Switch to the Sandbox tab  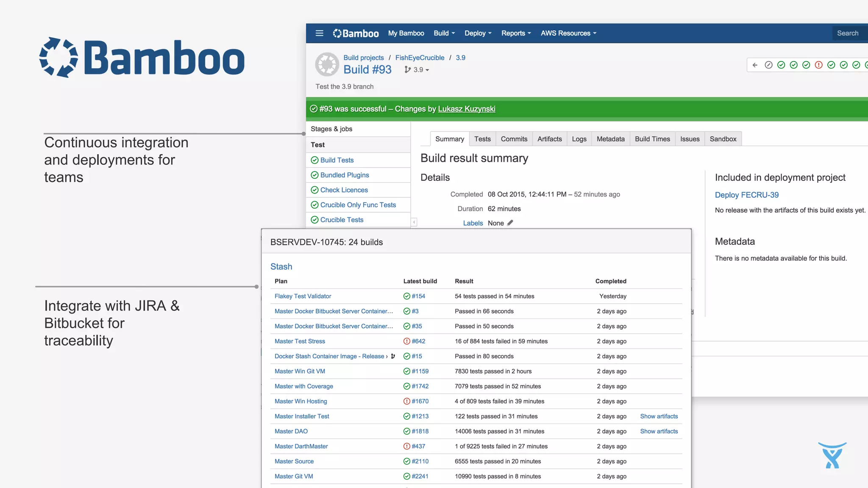pyautogui.click(x=723, y=139)
